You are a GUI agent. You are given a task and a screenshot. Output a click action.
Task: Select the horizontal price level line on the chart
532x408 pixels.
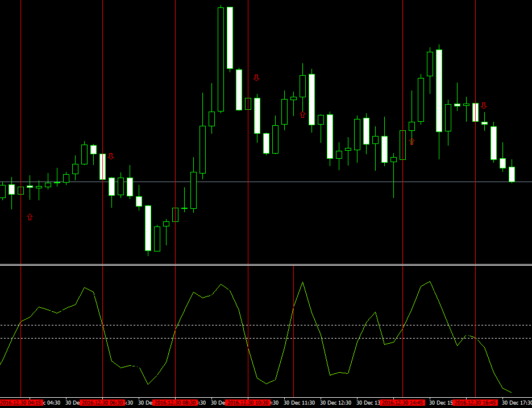click(x=341, y=182)
